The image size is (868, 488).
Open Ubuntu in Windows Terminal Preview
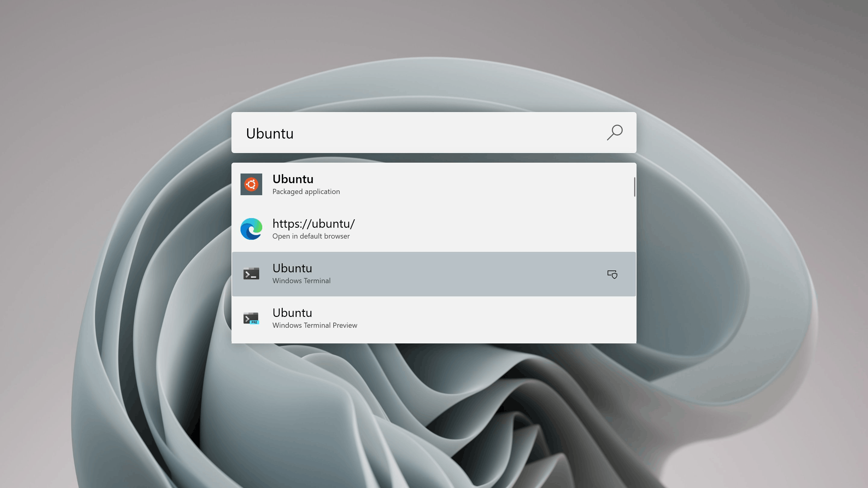(x=433, y=318)
